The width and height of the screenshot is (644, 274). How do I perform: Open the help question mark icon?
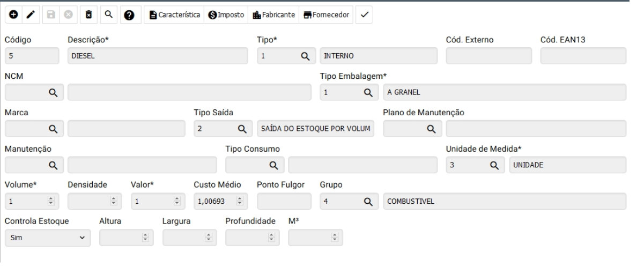tap(129, 14)
